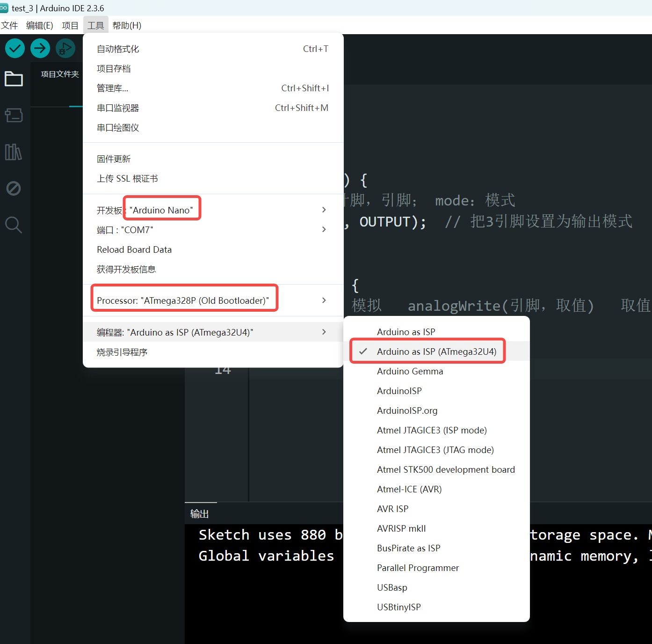The width and height of the screenshot is (652, 644).
Task: Open 串口监视器 from the menu
Action: pos(213,108)
